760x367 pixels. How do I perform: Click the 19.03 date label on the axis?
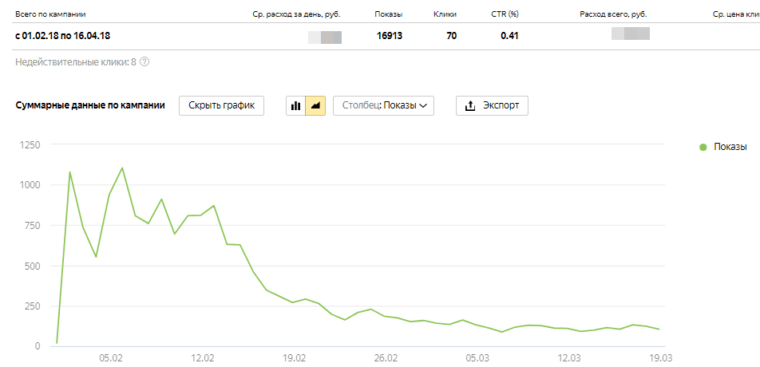662,358
